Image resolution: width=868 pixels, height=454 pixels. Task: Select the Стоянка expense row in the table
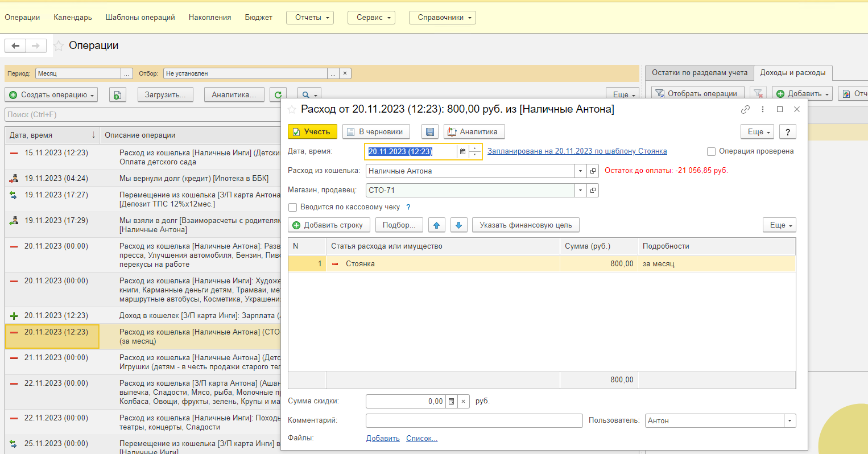click(542, 264)
